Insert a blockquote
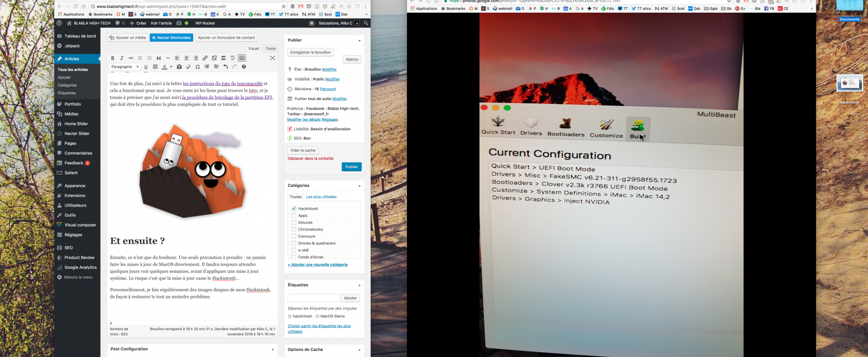The width and height of the screenshot is (868, 357). pos(159,58)
